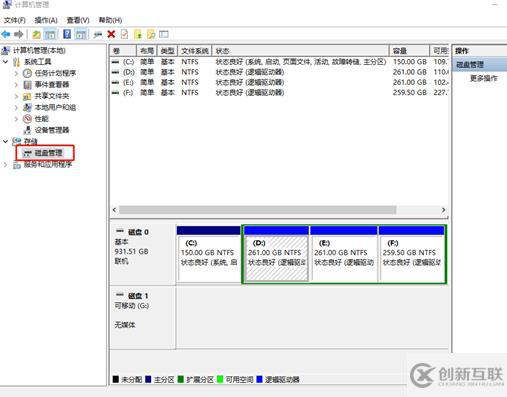The height and width of the screenshot is (397, 507).
Task: Select the (F:) volume row in list
Action: pyautogui.click(x=279, y=93)
